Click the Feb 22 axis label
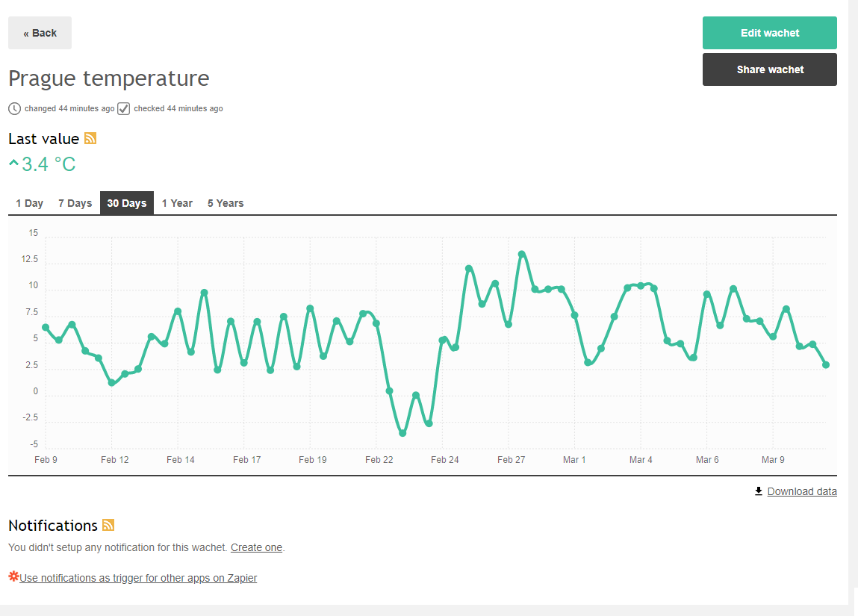This screenshot has height=616, width=858. coord(379,459)
